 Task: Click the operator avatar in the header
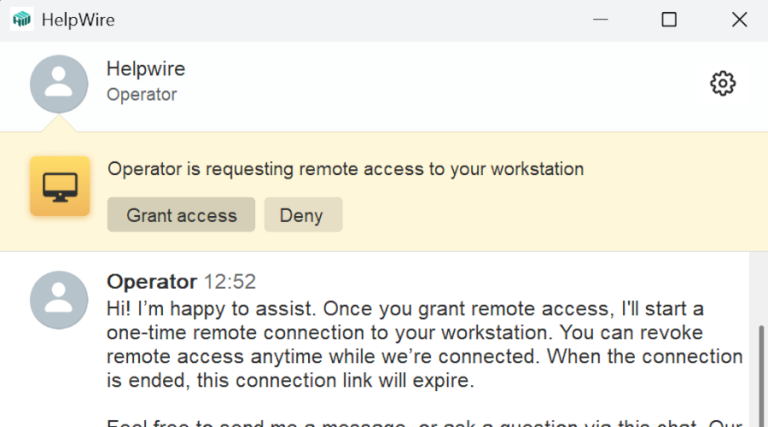point(59,83)
